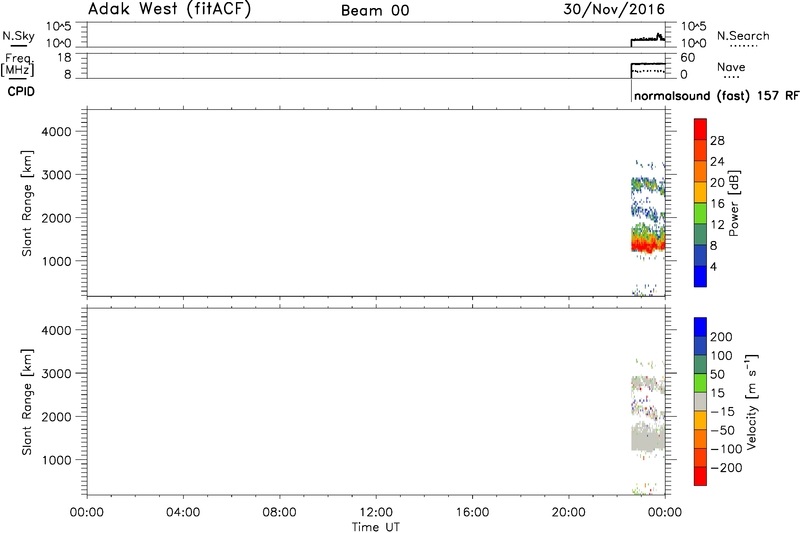The width and height of the screenshot is (800, 533).
Task: Select the "-200" tick on the Velocity colorbar
Action: pos(726,468)
